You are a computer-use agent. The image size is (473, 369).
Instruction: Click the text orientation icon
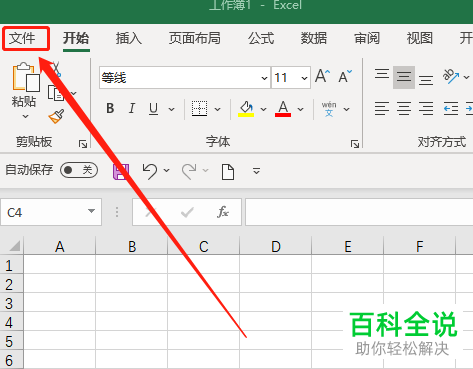pos(451,77)
